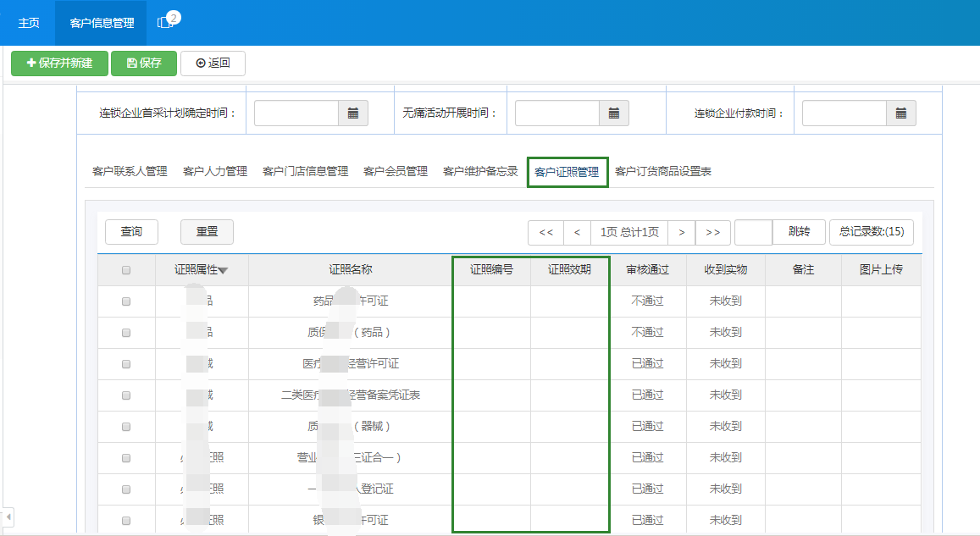Click the small blue icon at bottom-left corner
This screenshot has width=980, height=536.
click(8, 515)
